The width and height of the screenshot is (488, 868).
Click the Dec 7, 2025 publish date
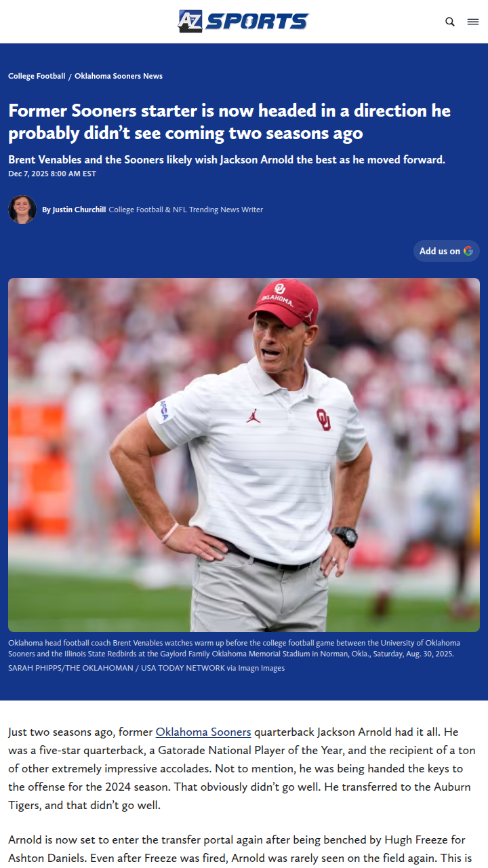[x=52, y=174]
